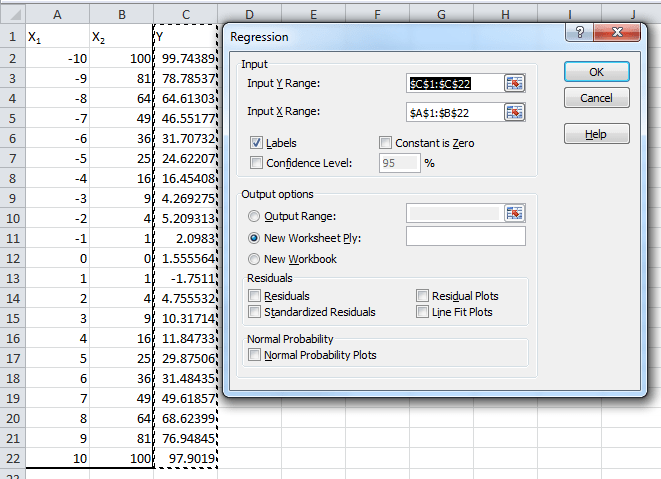Choose the New Workbook radio button
This screenshot has width=661, height=479.
pos(254,259)
